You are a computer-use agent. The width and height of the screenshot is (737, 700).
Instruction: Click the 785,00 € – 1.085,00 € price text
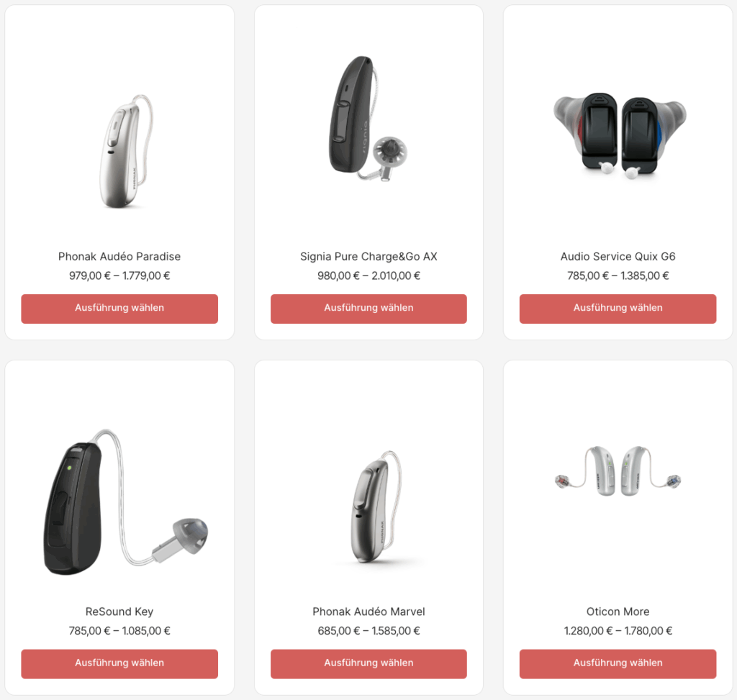click(119, 631)
